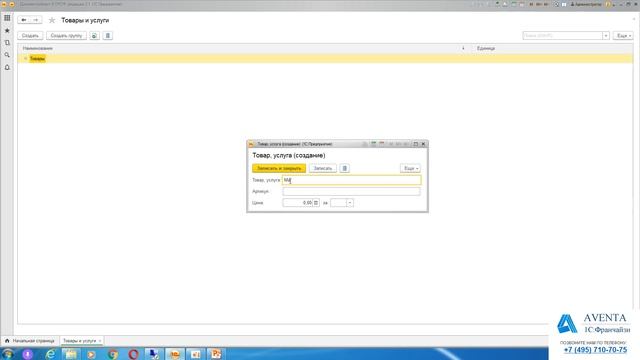Add Товары и услуги to favorites star

52,20
